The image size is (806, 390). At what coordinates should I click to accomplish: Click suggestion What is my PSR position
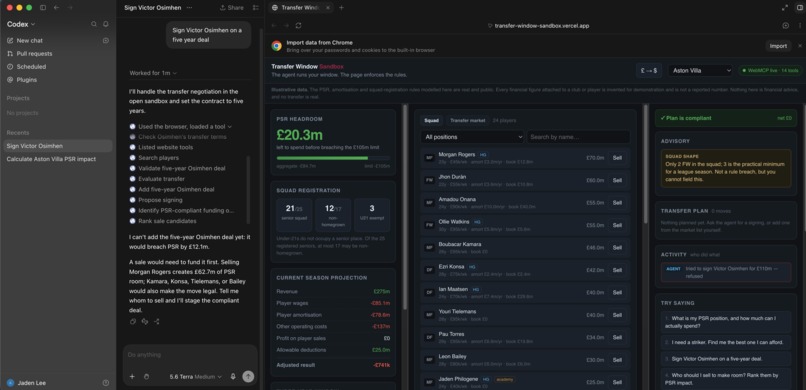[x=726, y=322]
